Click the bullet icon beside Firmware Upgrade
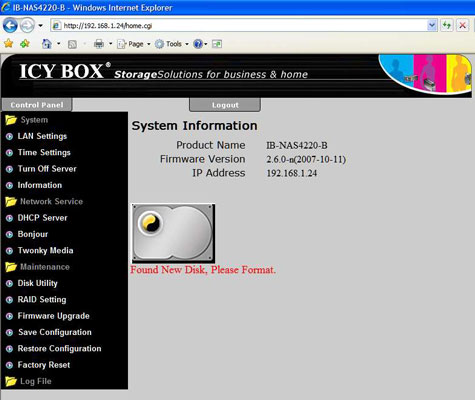 coord(10,316)
